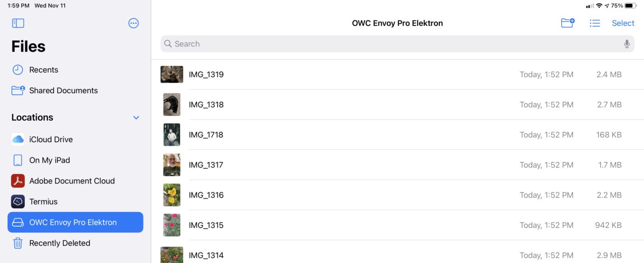The width and height of the screenshot is (644, 263).
Task: Toggle the sidebar panel icon
Action: pos(18,23)
